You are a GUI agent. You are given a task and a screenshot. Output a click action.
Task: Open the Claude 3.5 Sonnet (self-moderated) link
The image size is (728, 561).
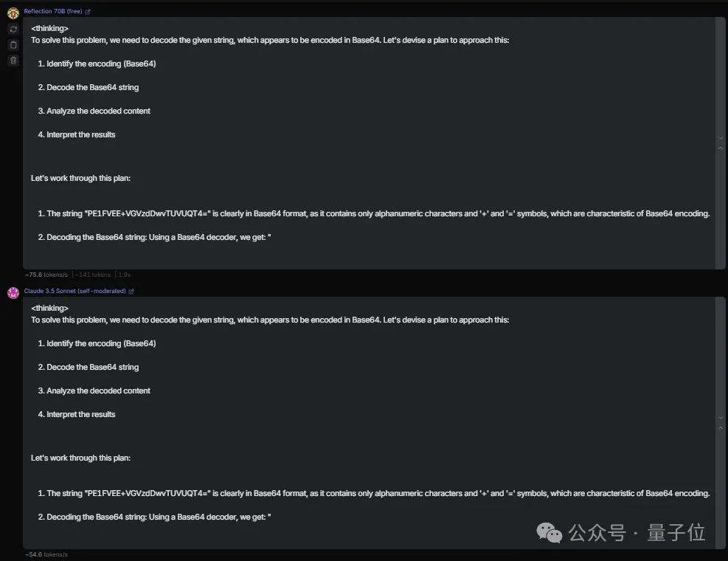click(x=74, y=292)
